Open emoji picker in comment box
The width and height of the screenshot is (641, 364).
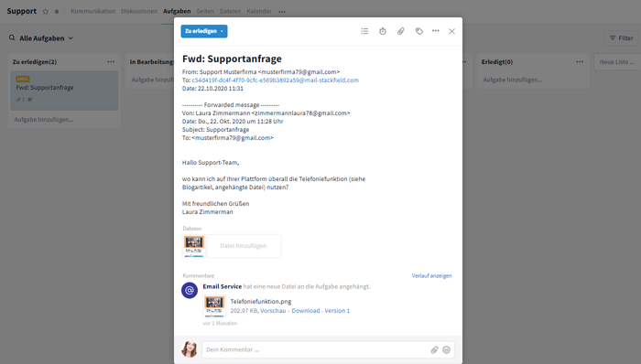click(447, 349)
